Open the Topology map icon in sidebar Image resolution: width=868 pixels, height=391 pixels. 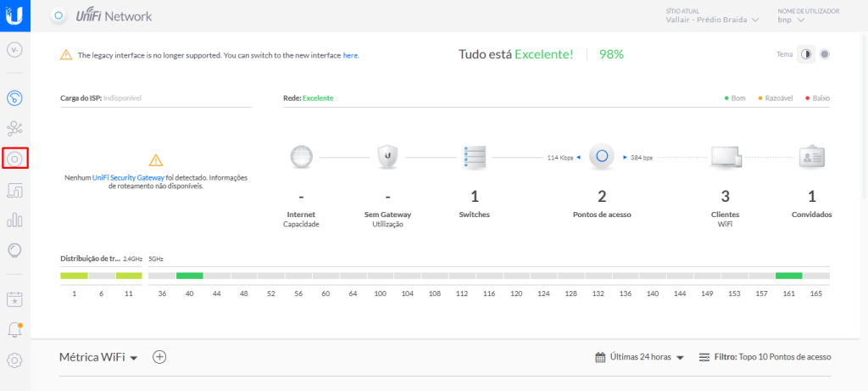tap(14, 129)
